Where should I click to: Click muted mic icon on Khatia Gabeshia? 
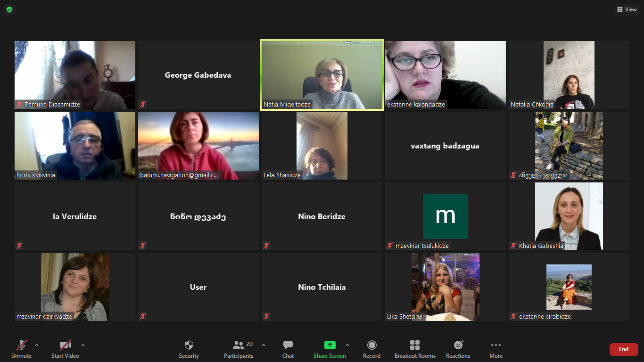[x=513, y=246]
